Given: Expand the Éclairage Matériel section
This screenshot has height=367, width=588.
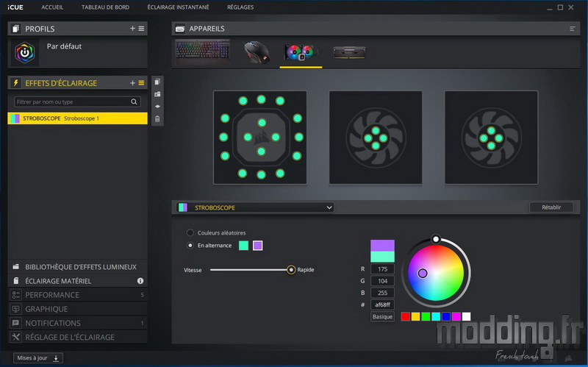Looking at the screenshot, I should click(x=78, y=281).
